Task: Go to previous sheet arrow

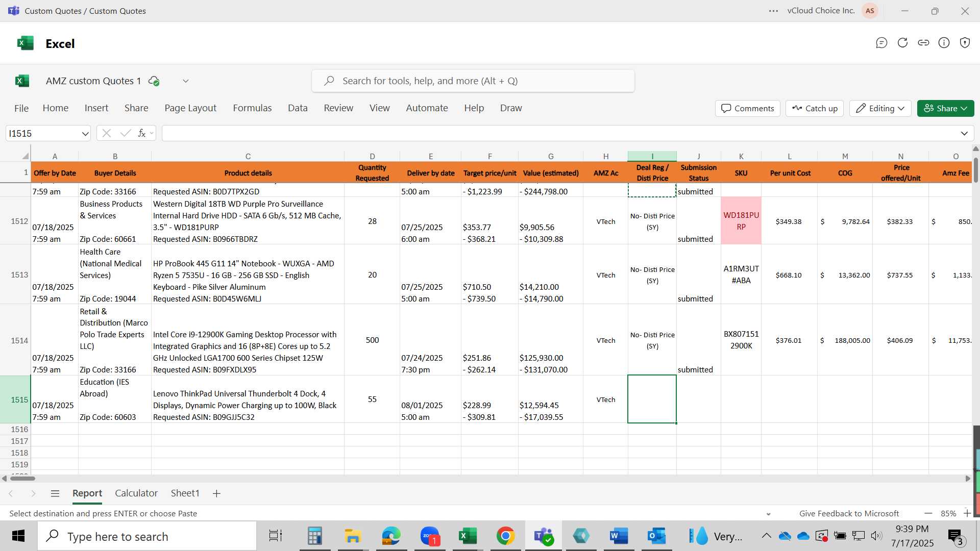Action: point(11,493)
